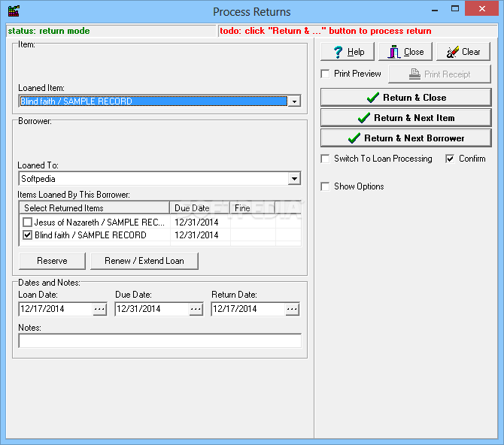This screenshot has width=504, height=445.
Task: Open Return Date picker ellipsis button
Action: click(292, 309)
